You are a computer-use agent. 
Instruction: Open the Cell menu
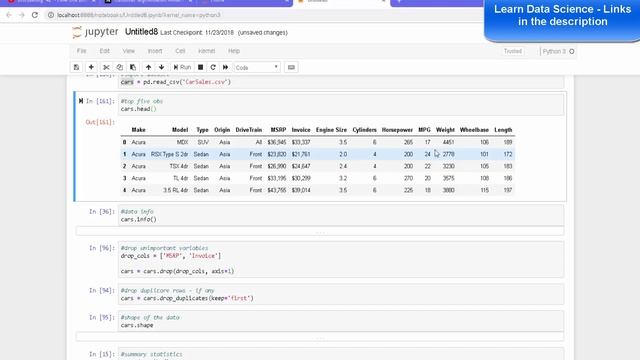(180, 51)
